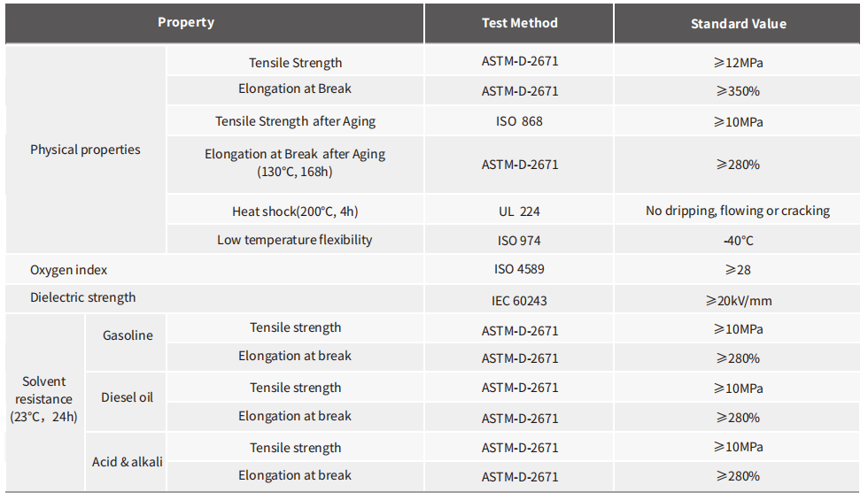Click the ≥20kV/mm value cell

tap(737, 300)
